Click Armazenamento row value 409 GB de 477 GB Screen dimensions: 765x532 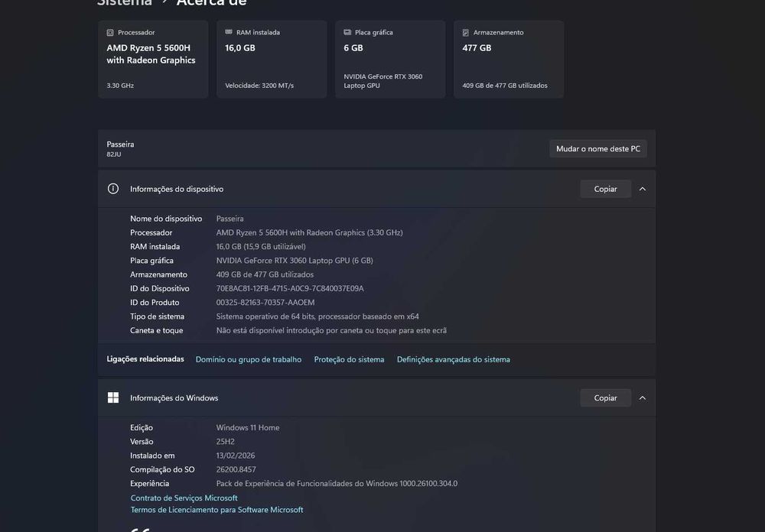265,274
